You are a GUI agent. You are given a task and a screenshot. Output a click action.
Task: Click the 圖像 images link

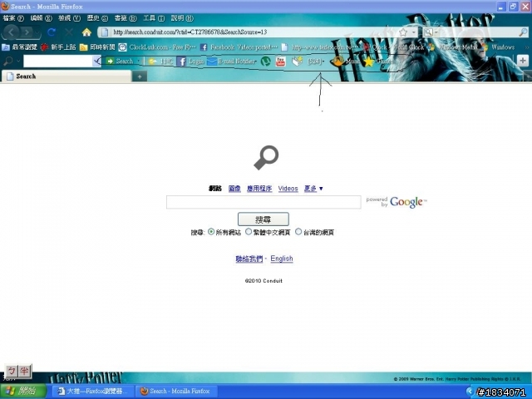pos(234,189)
